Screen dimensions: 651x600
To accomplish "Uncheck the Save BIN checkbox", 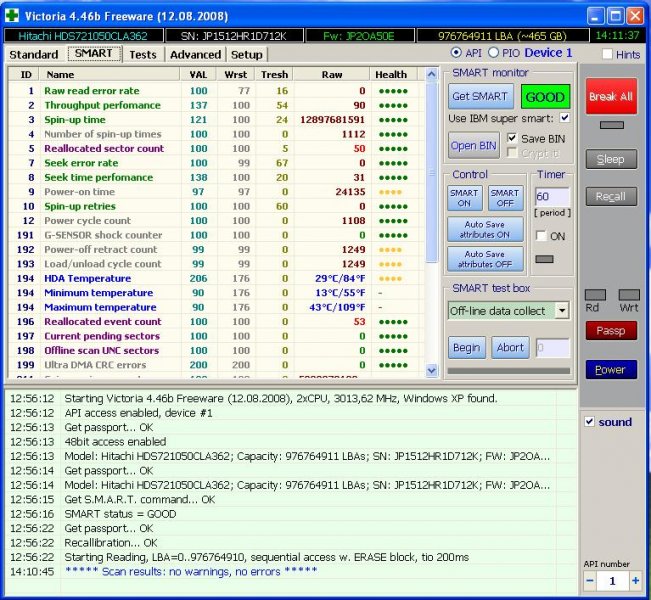I will [513, 138].
